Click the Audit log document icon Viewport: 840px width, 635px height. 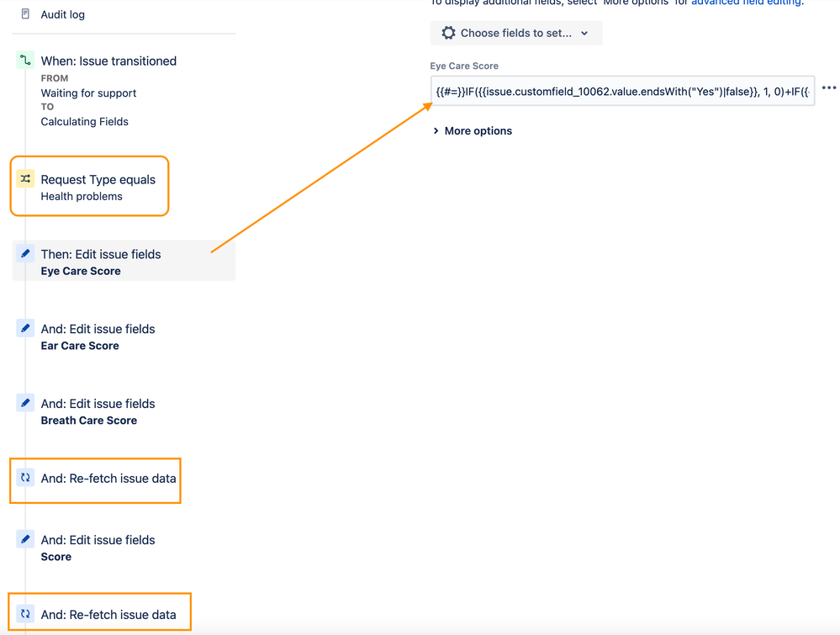(x=25, y=14)
